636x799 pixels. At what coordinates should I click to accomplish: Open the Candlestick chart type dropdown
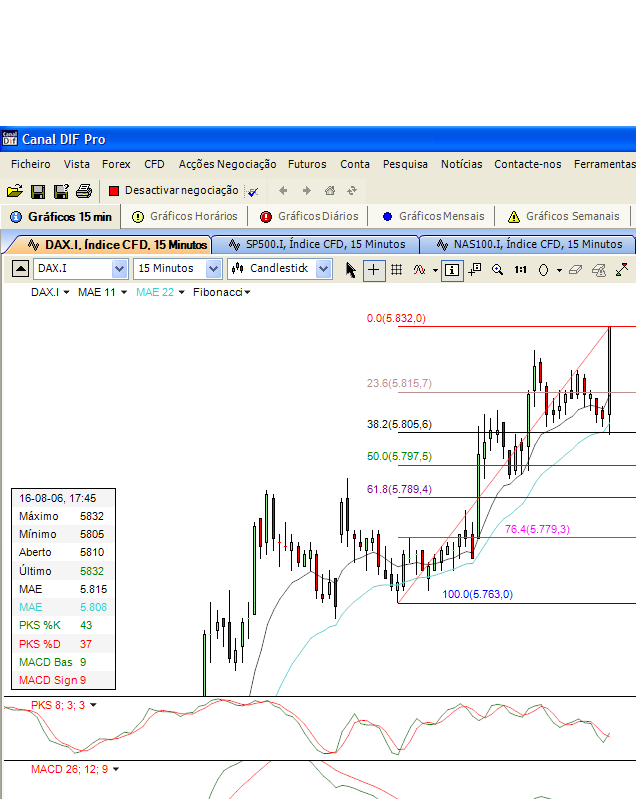324,269
